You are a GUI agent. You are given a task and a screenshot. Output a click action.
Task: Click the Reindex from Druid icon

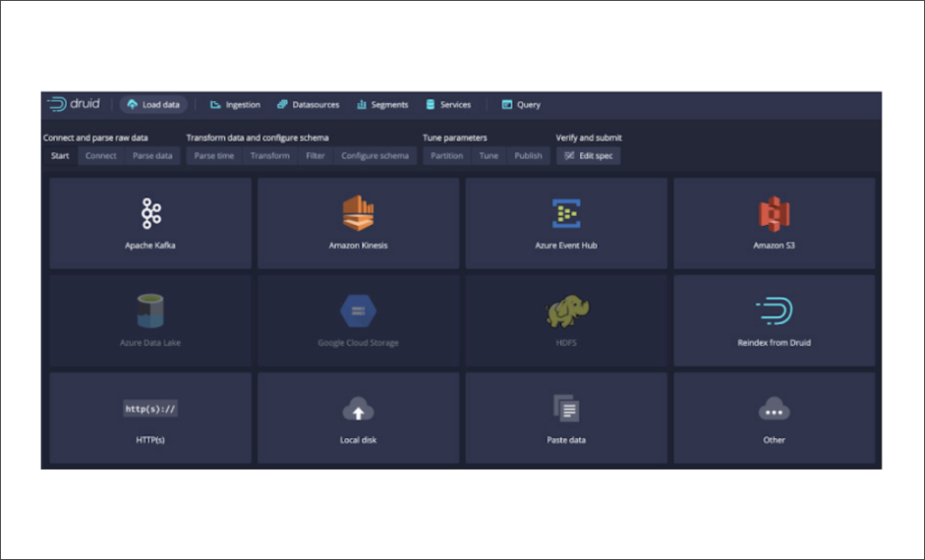click(x=774, y=311)
